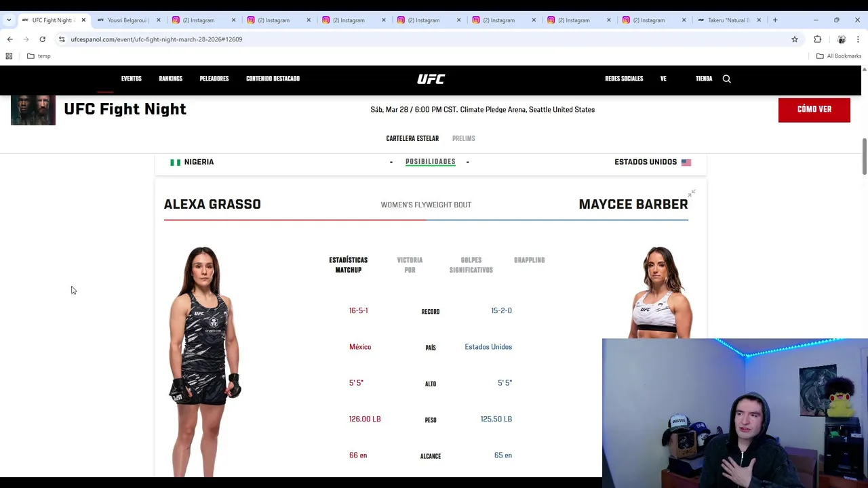The image size is (868, 488).
Task: Open the VE menu item
Action: (663, 79)
